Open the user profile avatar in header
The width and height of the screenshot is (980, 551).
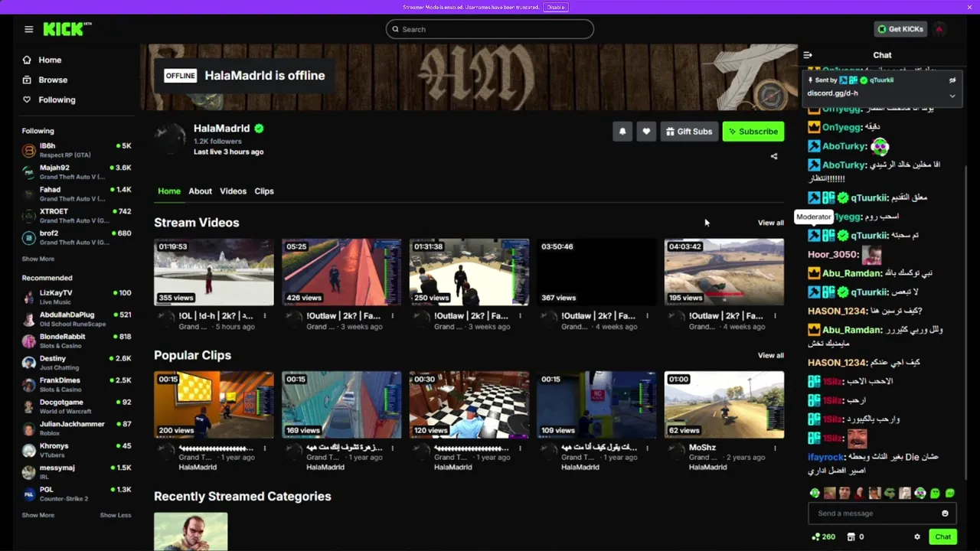[x=939, y=29]
